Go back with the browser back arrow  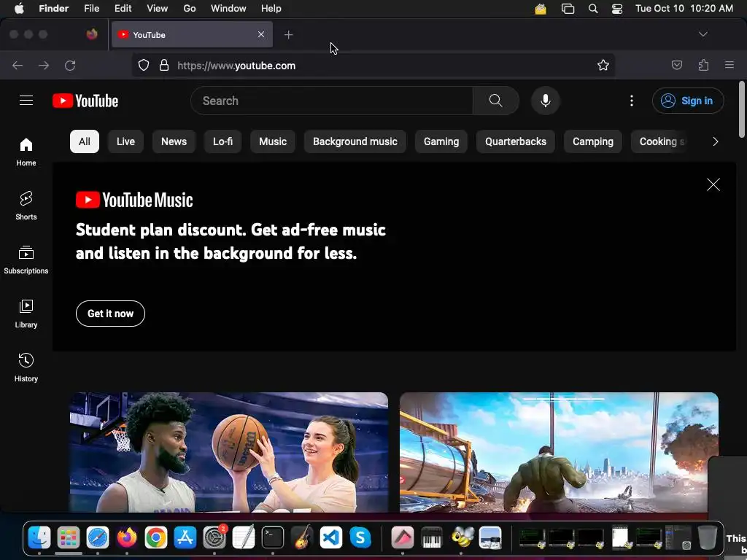click(18, 65)
